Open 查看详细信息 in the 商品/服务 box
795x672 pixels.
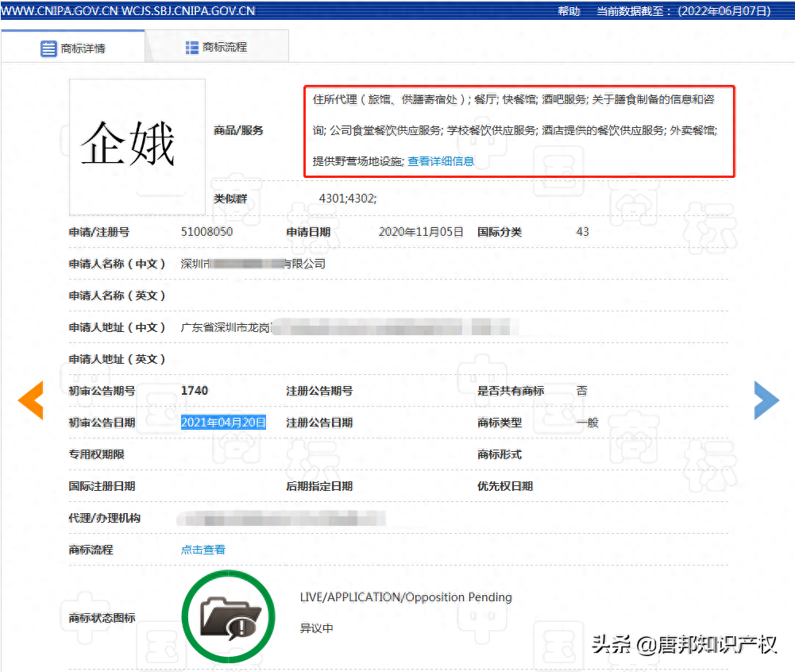coord(441,160)
